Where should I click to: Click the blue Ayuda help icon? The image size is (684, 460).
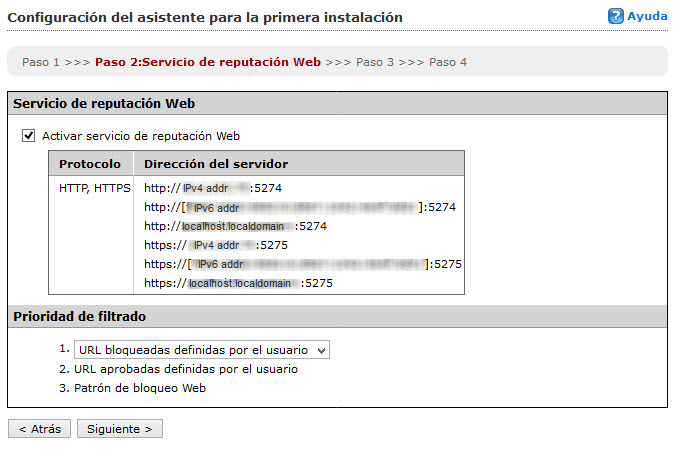(616, 16)
